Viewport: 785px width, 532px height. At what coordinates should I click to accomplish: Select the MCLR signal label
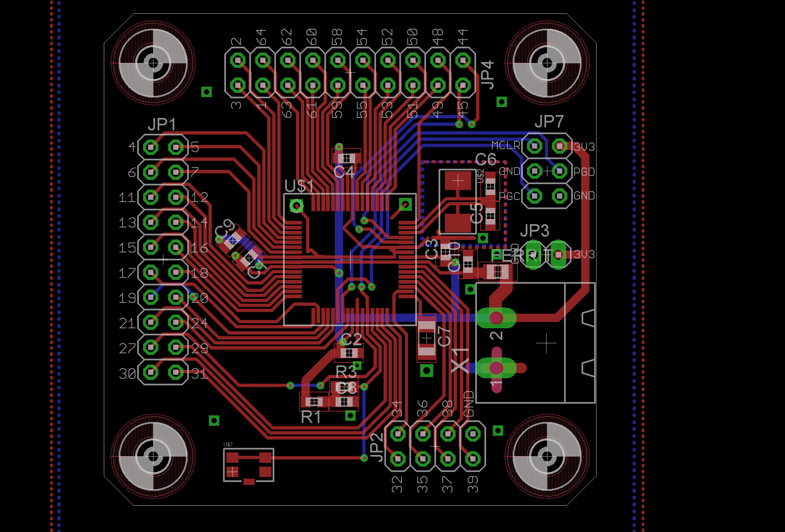pos(506,145)
